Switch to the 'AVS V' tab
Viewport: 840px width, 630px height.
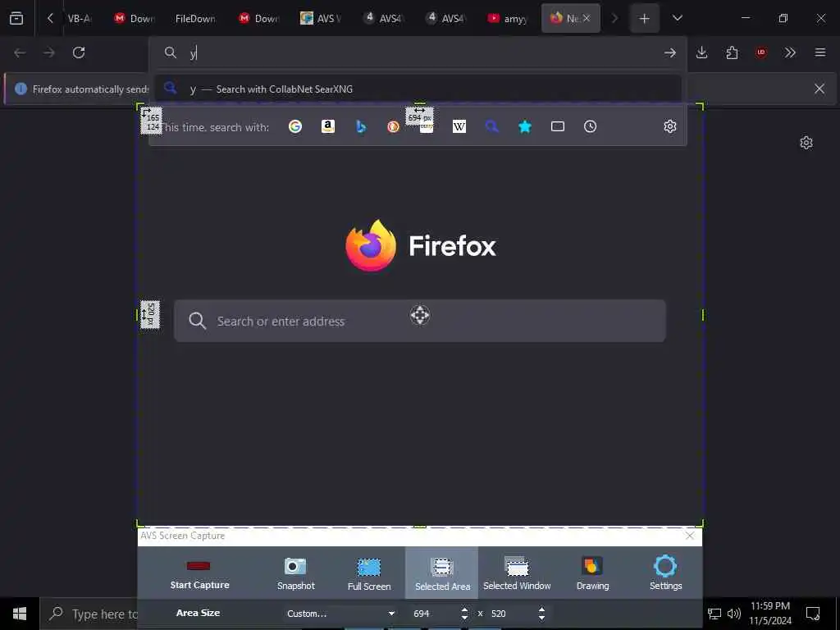click(x=321, y=18)
